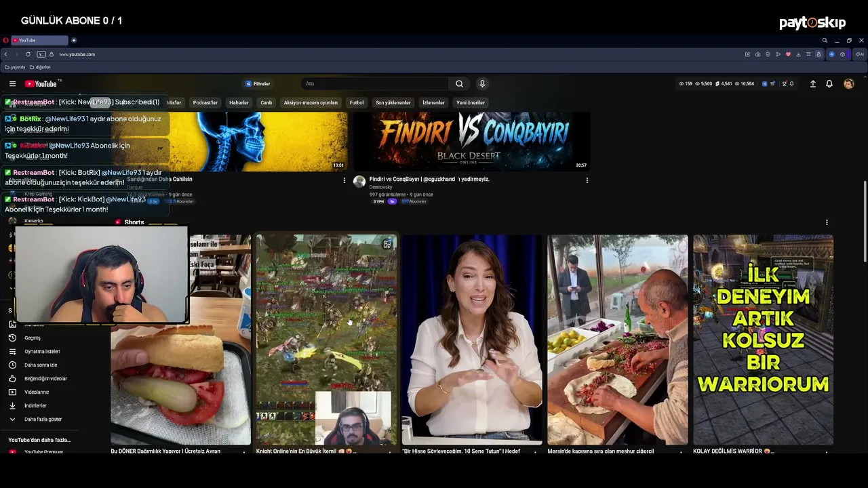
Task: Play the Findiri vs ConqBayırı thumbnail
Action: click(x=472, y=141)
